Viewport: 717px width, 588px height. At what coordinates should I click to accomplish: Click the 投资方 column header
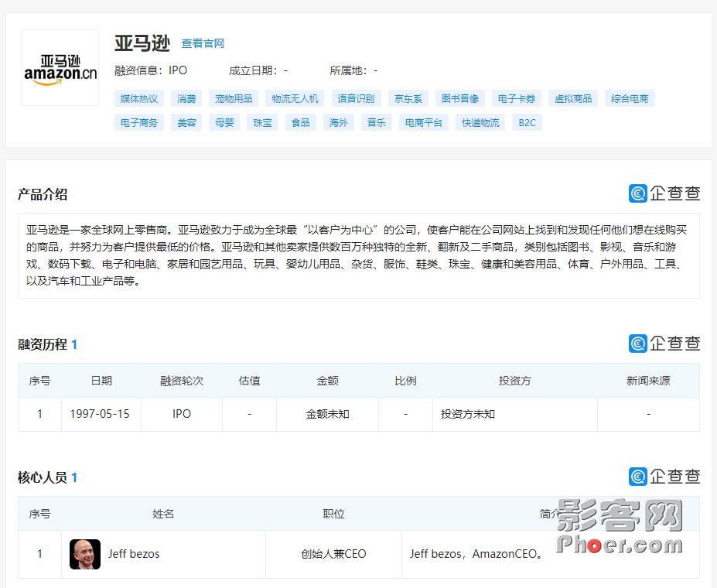[515, 381]
